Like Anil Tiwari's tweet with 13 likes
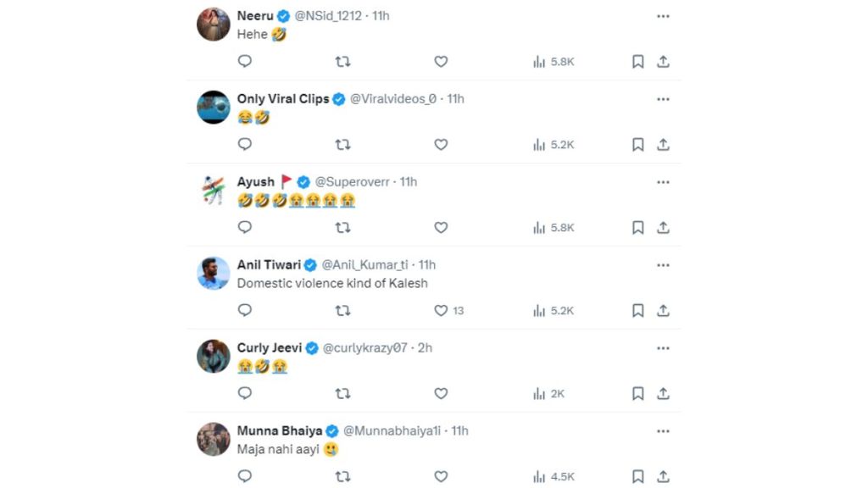The image size is (868, 488). point(441,310)
